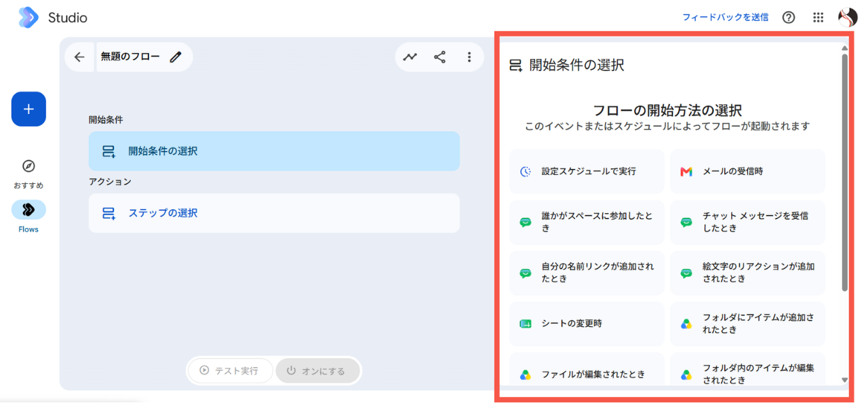Click chat icon for 自分の名前リンクが追加されたとき
This screenshot has width=868, height=403.
tap(526, 273)
